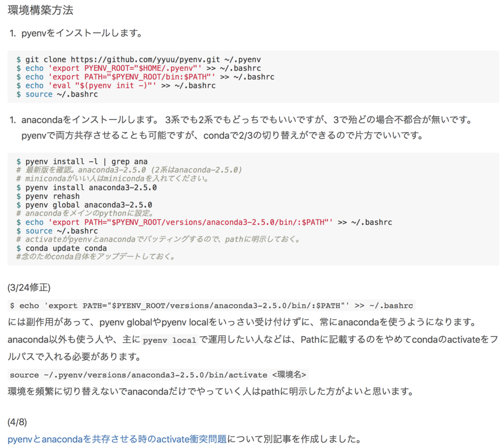Viewport: 504px width, 448px height.
Task: Click the git clone pyenv.git command line
Action: coord(138,60)
